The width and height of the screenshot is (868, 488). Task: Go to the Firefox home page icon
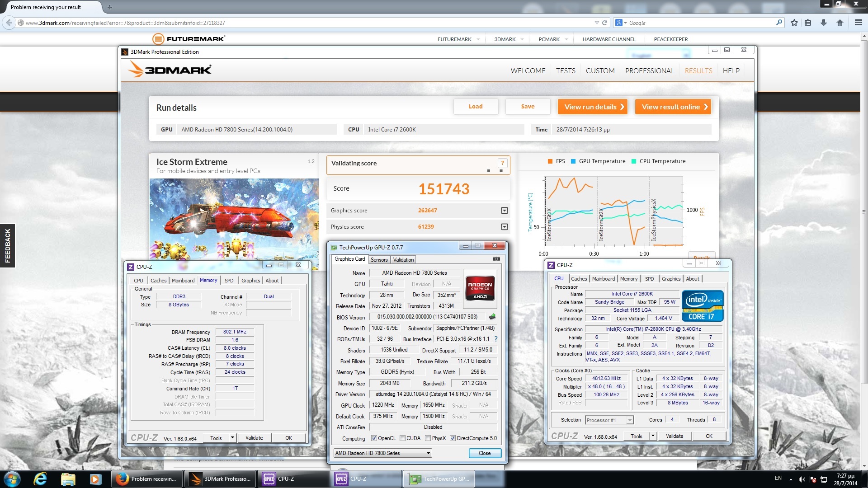tap(840, 23)
